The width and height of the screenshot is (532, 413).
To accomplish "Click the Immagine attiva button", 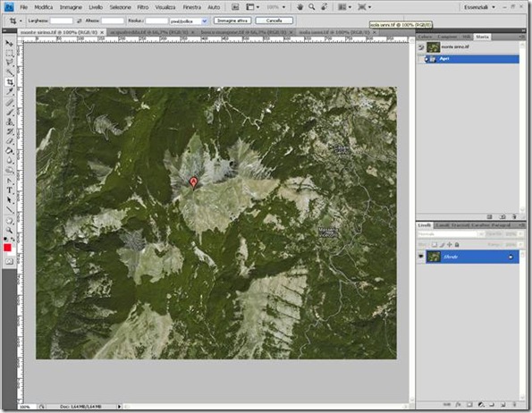I will click(x=232, y=21).
